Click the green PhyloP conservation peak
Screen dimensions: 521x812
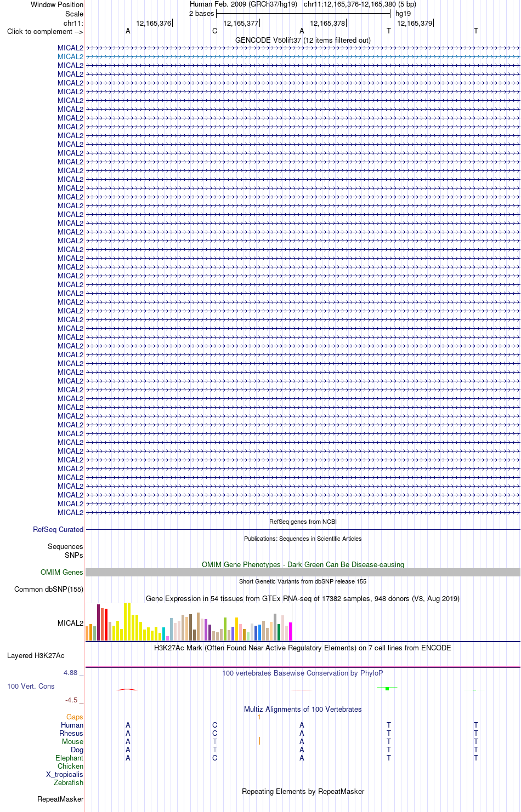coord(387,688)
